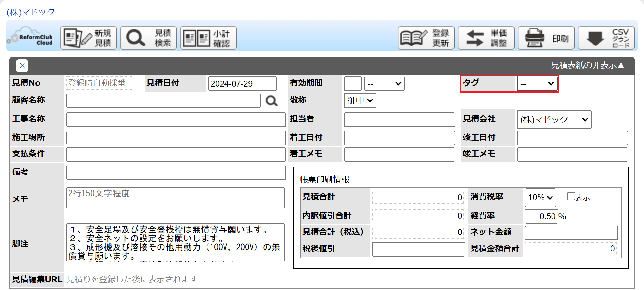Collapse the cover via 見積表紙の非表示▲
Viewport: 644px width, 290px height.
tap(587, 65)
